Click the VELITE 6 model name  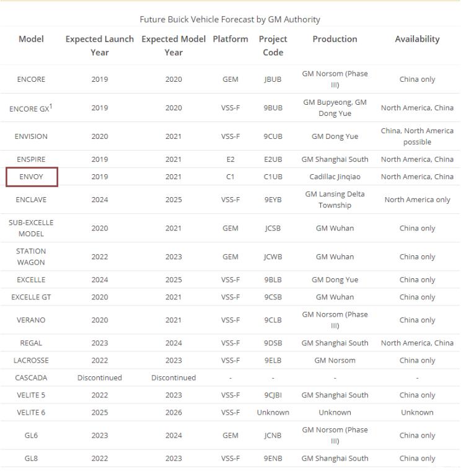pos(31,413)
